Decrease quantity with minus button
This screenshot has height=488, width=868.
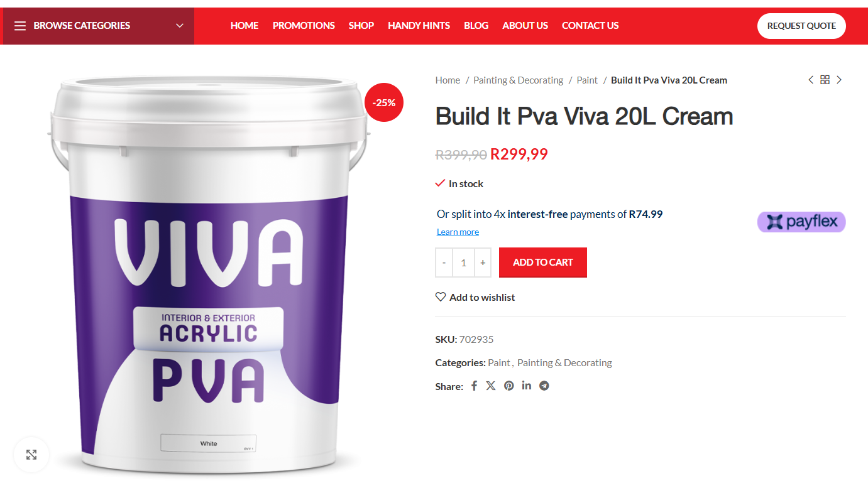(444, 263)
